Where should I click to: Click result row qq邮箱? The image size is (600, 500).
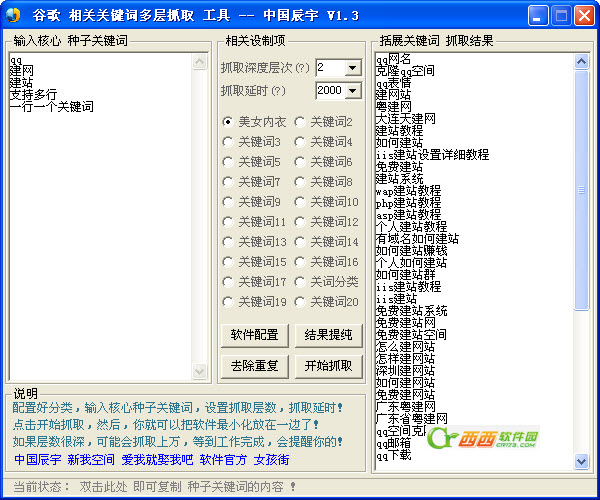coord(393,443)
